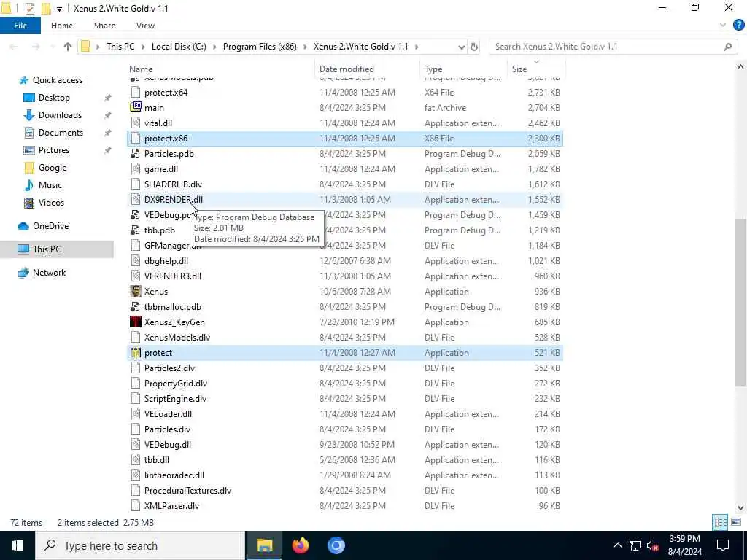Open Quick Access Toolbar customize dropdown
747x560 pixels.
[x=59, y=9]
